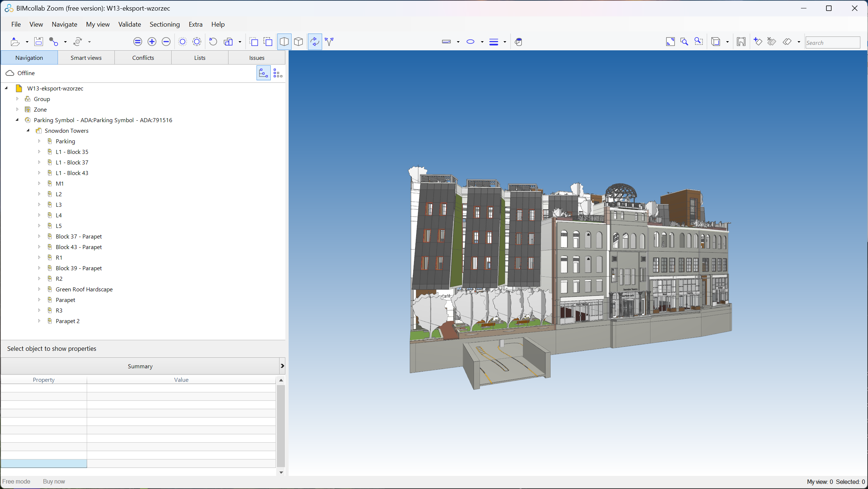Screen dimensions: 868x489
Task: Click the properties panel vertical scrollbar
Action: point(281,426)
